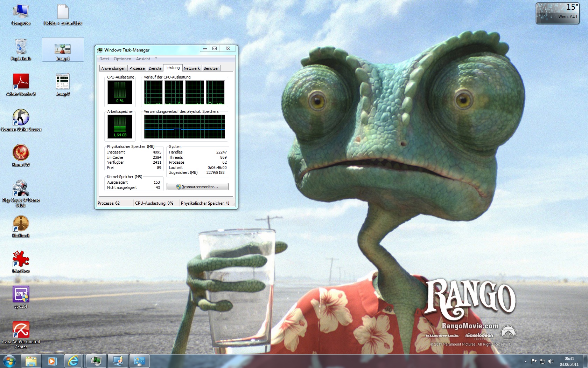Screen dimensions: 588x368
Task: Switch to the Netzwerk tab
Action: 192,68
